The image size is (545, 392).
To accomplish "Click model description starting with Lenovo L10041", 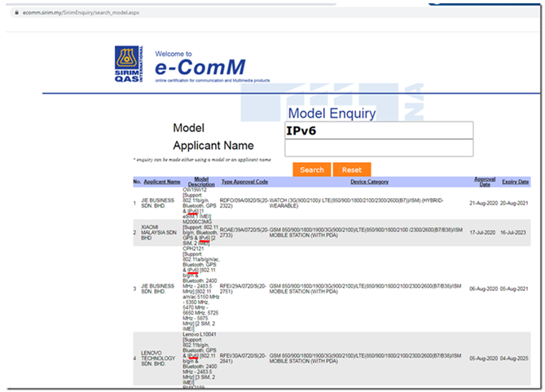I will [x=200, y=359].
